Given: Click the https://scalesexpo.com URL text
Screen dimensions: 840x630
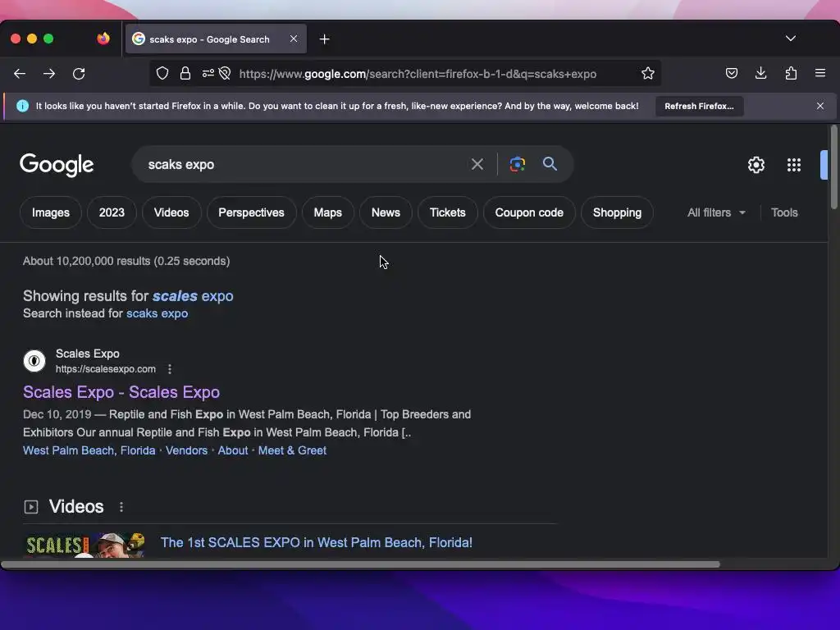Looking at the screenshot, I should click(106, 369).
